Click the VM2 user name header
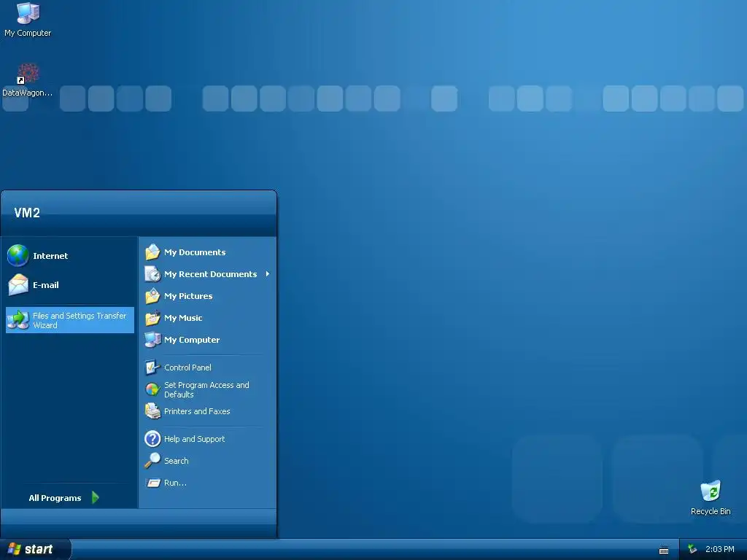Screen dimensions: 747x560 click(27, 212)
